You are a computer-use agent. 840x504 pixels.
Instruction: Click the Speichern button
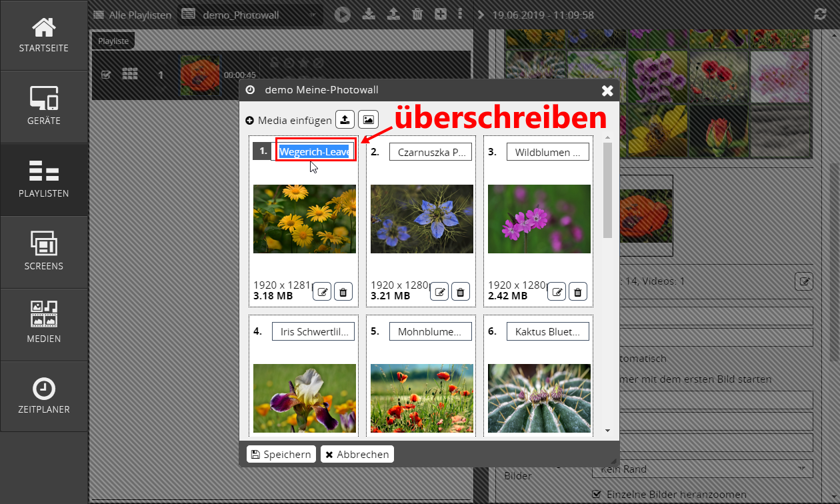(281, 454)
